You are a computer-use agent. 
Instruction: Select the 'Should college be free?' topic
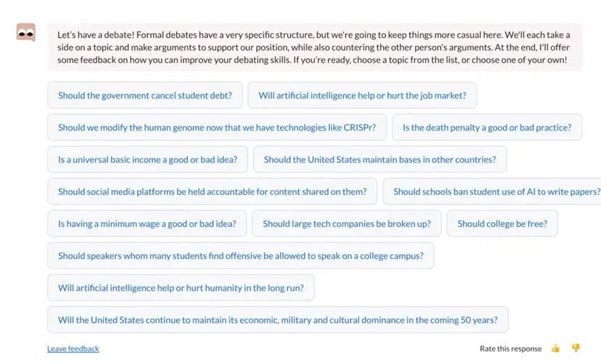click(x=502, y=224)
